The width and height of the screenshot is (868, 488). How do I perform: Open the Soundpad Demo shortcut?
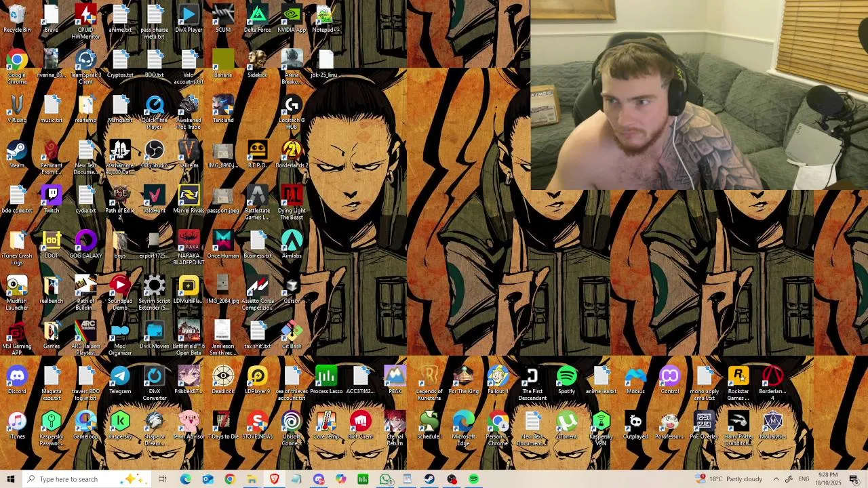[x=120, y=293]
